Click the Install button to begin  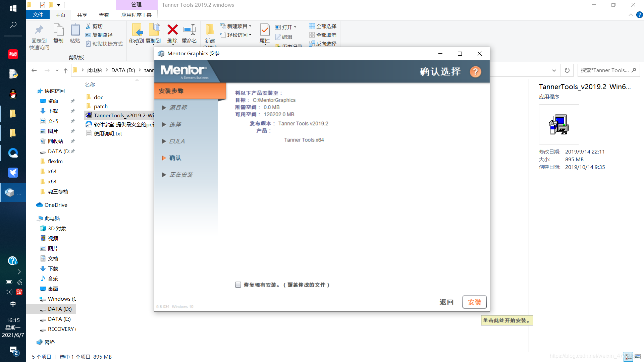point(474,302)
